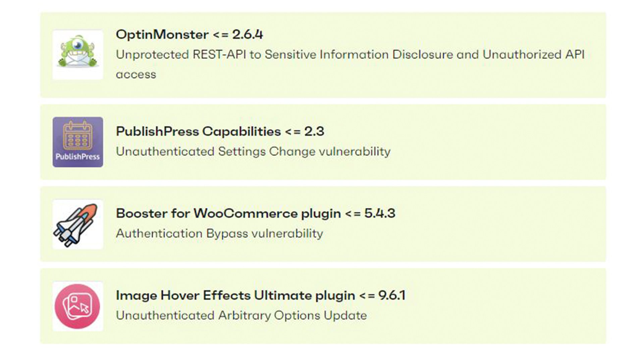This screenshot has width=644, height=362.
Task: Open the OptinMonster <= 2.6.4 title
Action: (x=189, y=34)
